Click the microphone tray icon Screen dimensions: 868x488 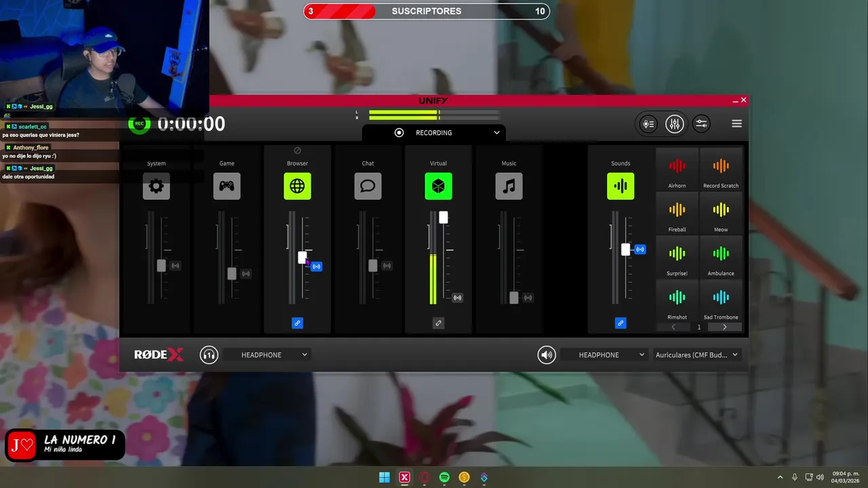tap(795, 477)
